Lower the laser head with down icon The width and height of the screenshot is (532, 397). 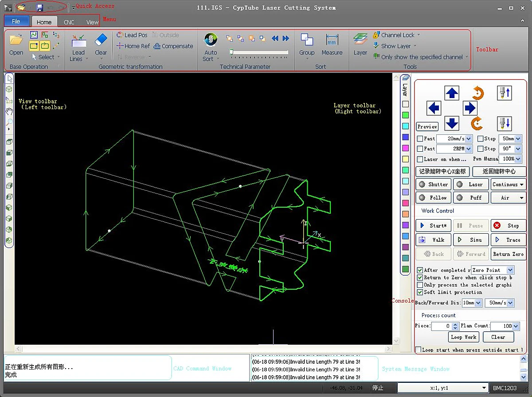coord(505,123)
